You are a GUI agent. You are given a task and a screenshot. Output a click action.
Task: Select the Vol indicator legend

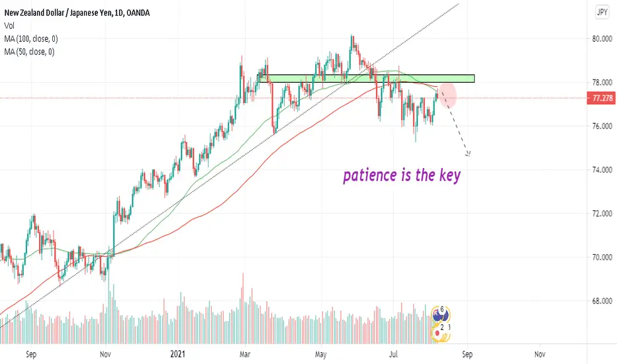coord(9,26)
